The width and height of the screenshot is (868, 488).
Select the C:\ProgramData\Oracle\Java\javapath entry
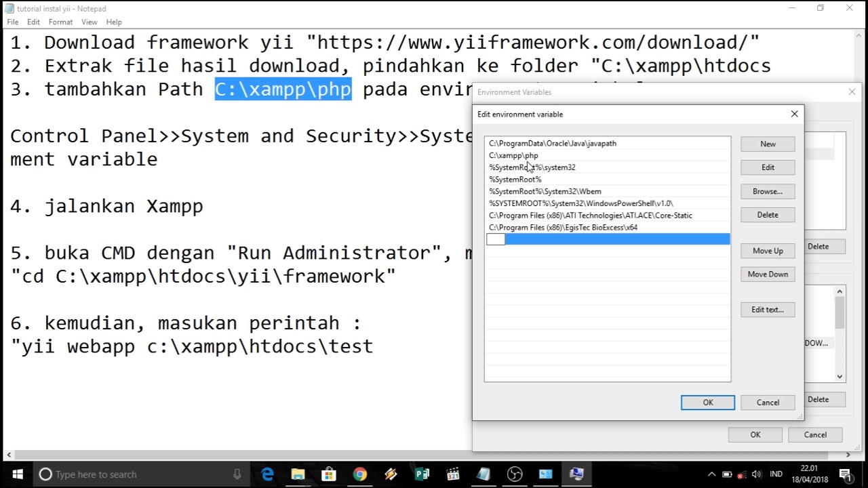tap(608, 144)
